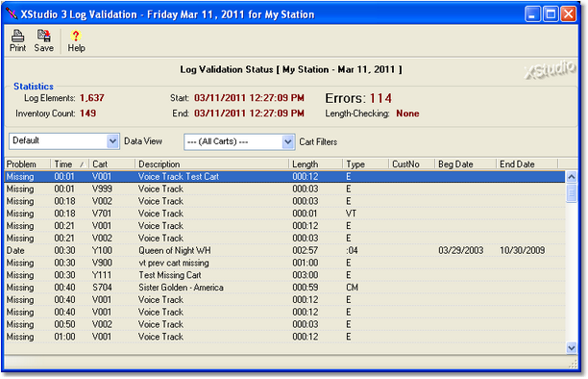Viewport: 588px width, 379px height.
Task: Click the VT type cell
Action: (351, 214)
